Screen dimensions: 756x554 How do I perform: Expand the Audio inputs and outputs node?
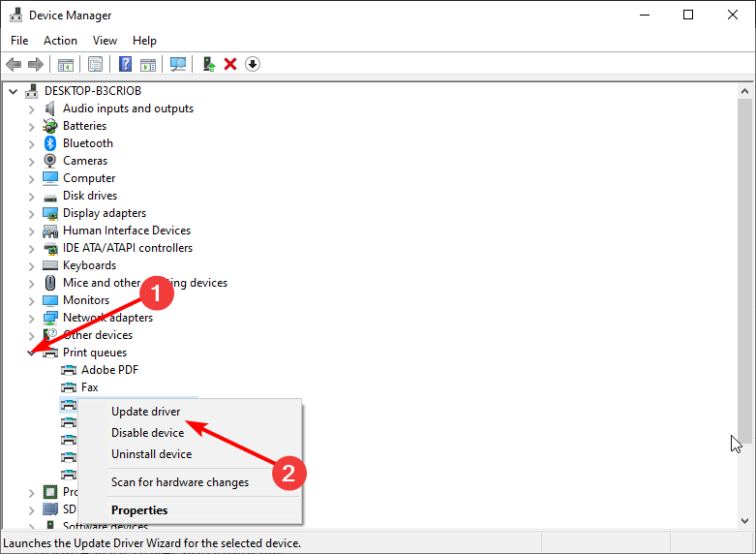pos(31,108)
